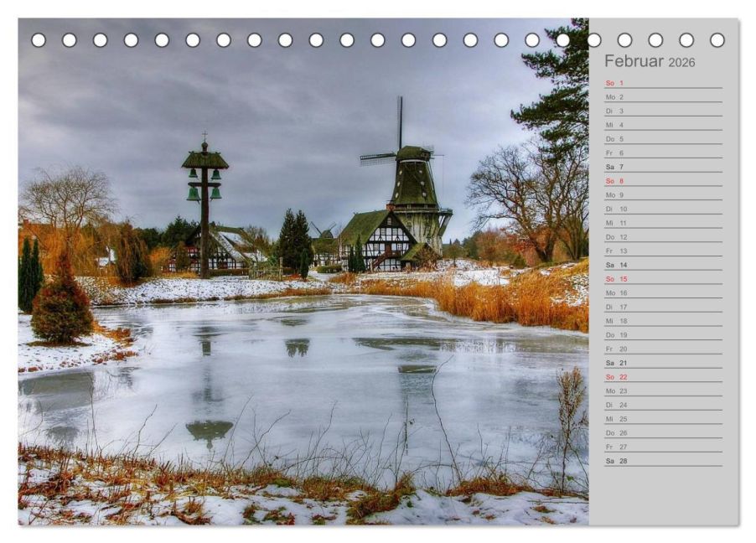Image resolution: width=756 pixels, height=543 pixels.
Task: Click the 'Mo 9' calendar row
Action: pos(664,194)
